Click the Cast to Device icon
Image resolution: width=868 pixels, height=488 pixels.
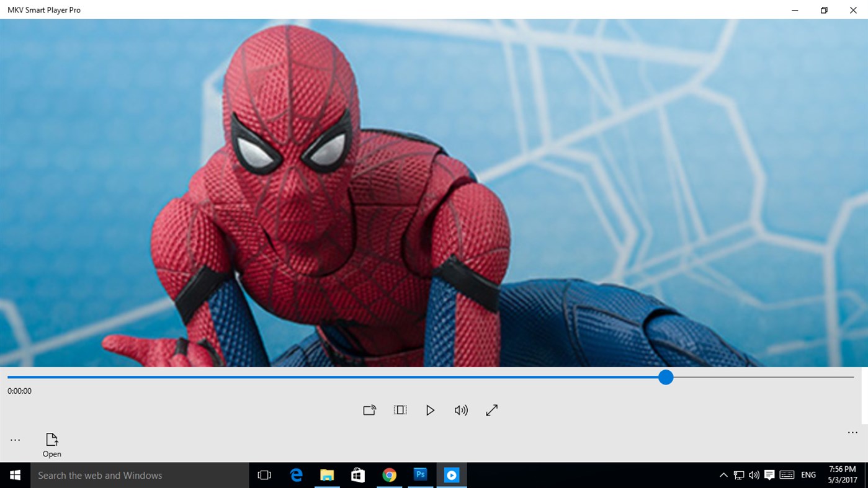(x=369, y=410)
